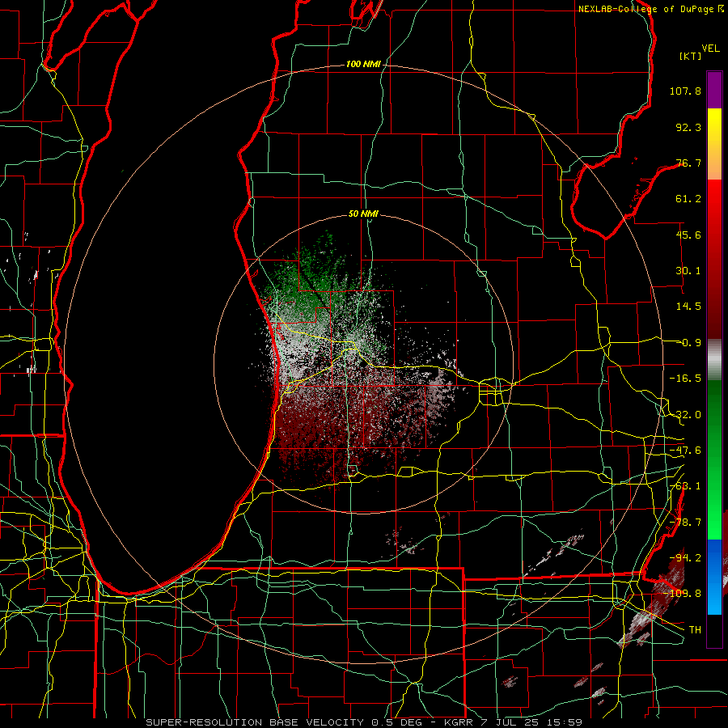Click the 50 NMI range ring label
Image resolution: width=728 pixels, height=728 pixels.
(x=363, y=214)
